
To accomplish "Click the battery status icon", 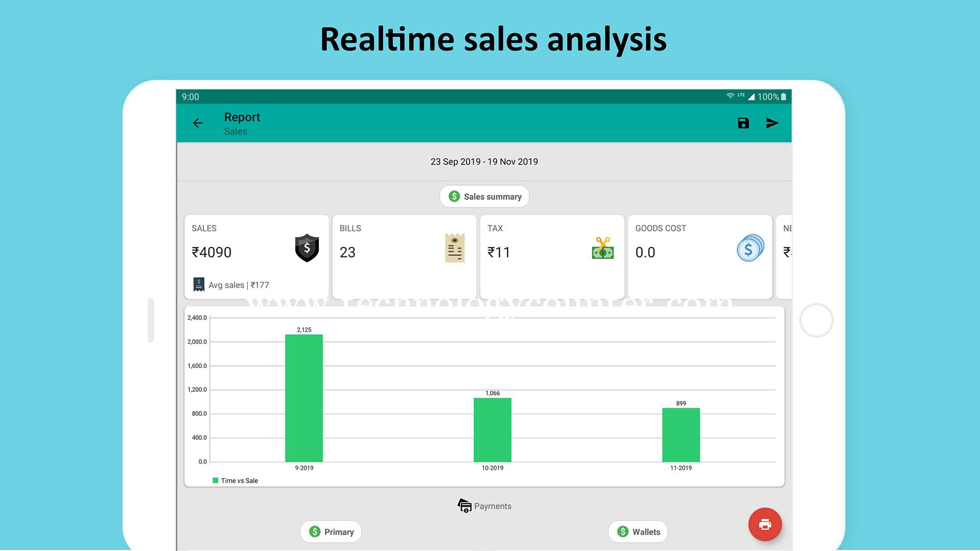I will 783,96.
